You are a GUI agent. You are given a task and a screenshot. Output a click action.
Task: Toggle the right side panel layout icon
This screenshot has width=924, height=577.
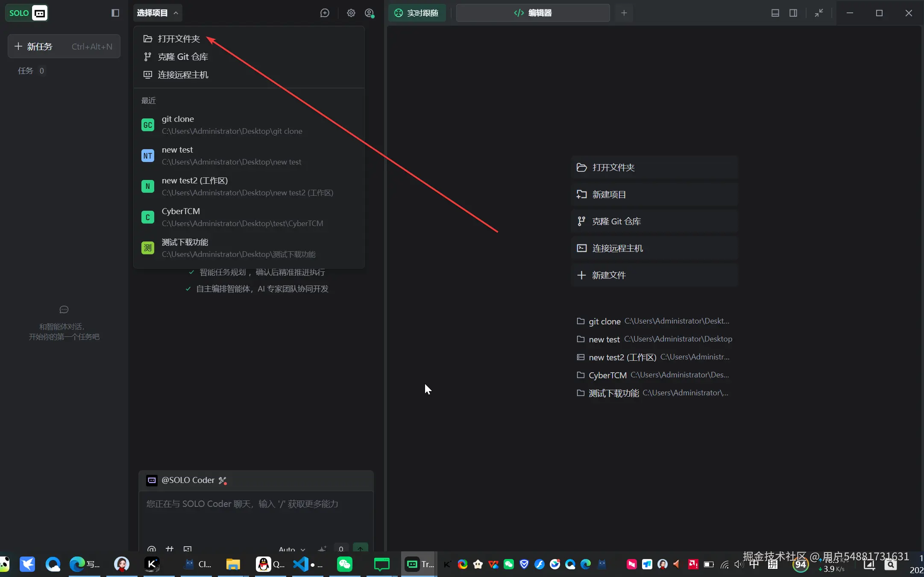tap(793, 13)
